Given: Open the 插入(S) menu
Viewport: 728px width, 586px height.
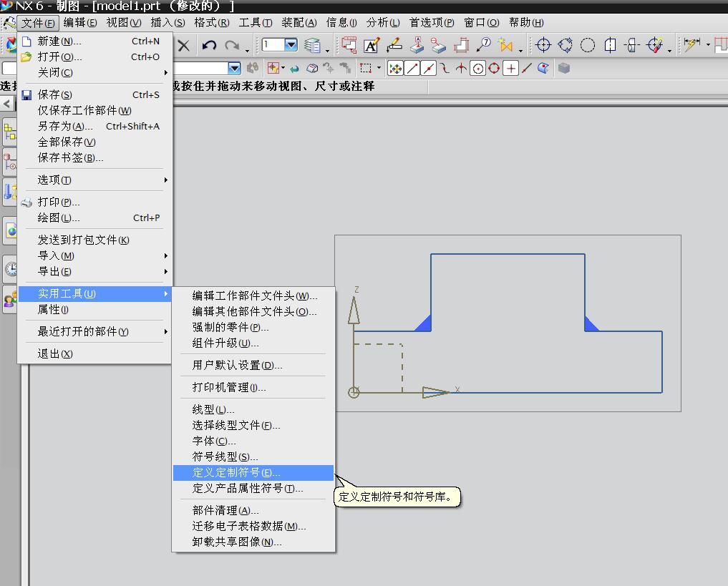Looking at the screenshot, I should point(168,23).
